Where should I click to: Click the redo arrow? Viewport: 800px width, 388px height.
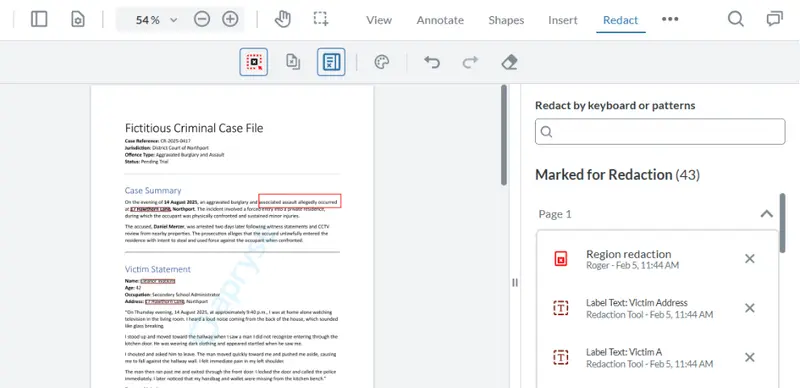pos(470,62)
